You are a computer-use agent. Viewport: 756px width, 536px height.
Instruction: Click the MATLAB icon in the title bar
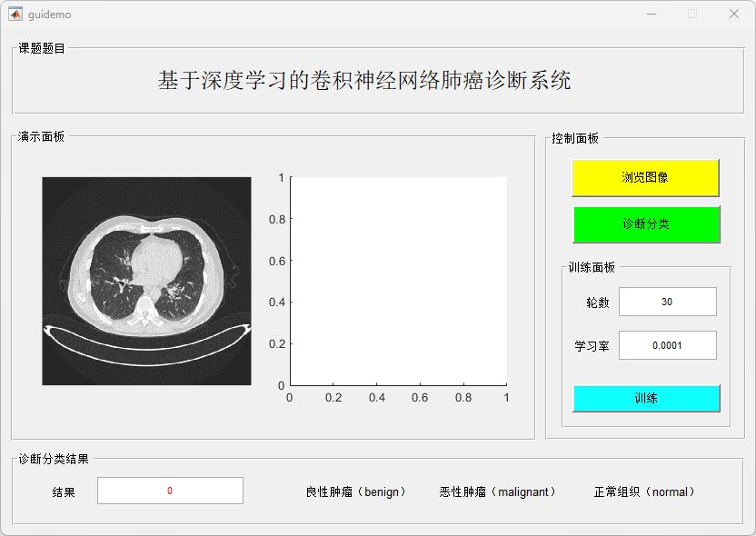pyautogui.click(x=15, y=14)
